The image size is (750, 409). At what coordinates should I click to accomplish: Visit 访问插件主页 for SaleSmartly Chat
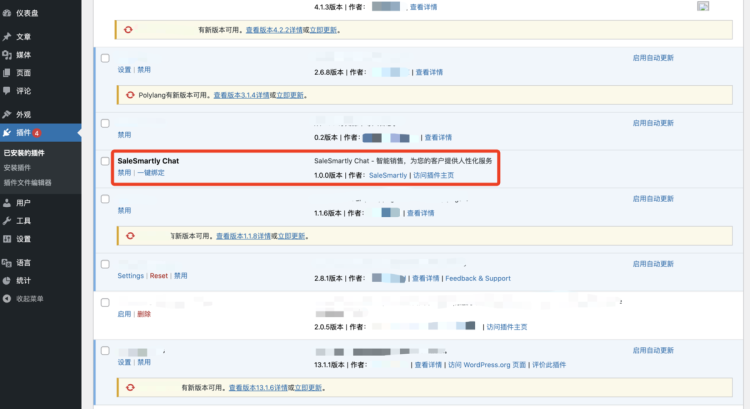click(x=433, y=175)
